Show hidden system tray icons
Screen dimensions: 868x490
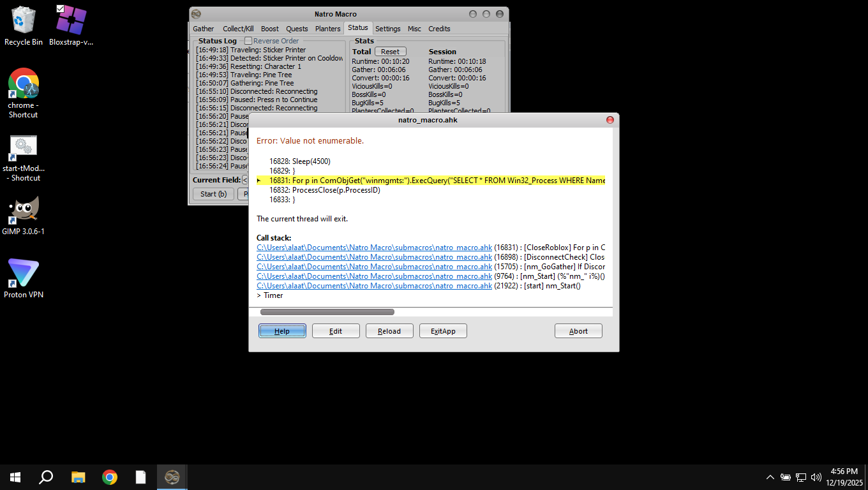click(770, 477)
